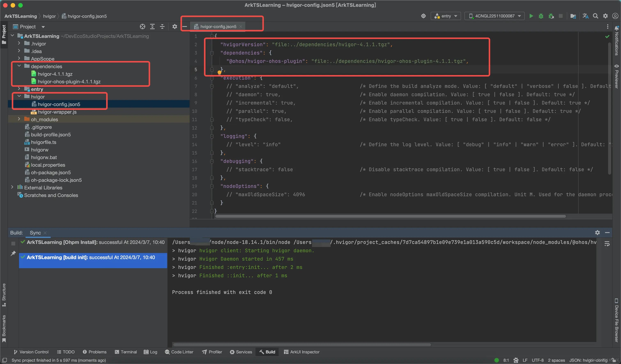Open Project panel gear options
This screenshot has width=621, height=364.
[175, 27]
